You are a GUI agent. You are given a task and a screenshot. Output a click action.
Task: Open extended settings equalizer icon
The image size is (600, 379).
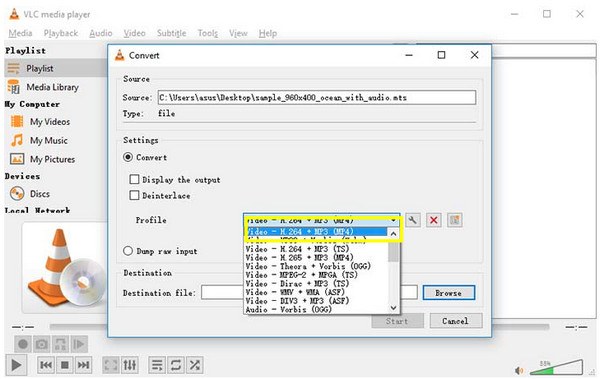[130, 365]
